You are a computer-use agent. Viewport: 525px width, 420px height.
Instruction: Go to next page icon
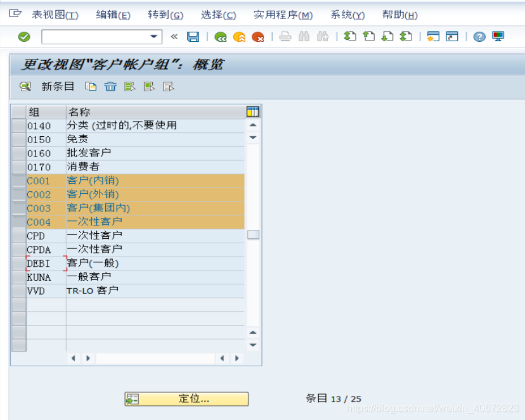tap(387, 36)
